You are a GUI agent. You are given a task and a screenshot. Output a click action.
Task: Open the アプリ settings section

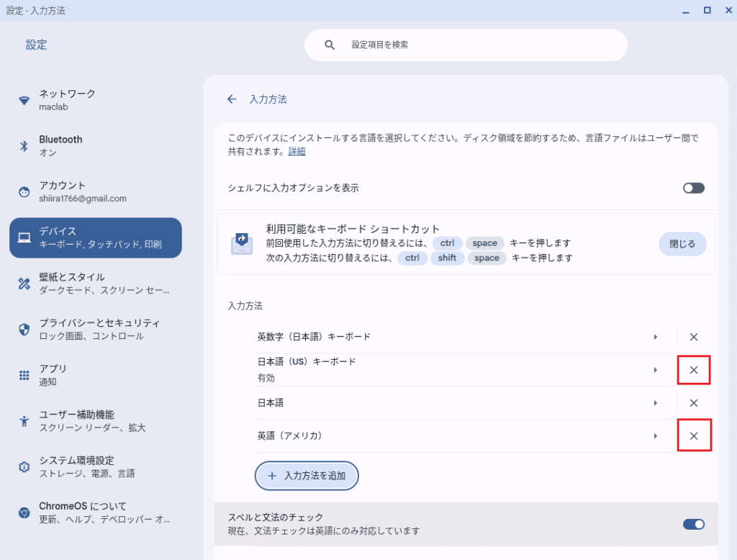tap(96, 375)
